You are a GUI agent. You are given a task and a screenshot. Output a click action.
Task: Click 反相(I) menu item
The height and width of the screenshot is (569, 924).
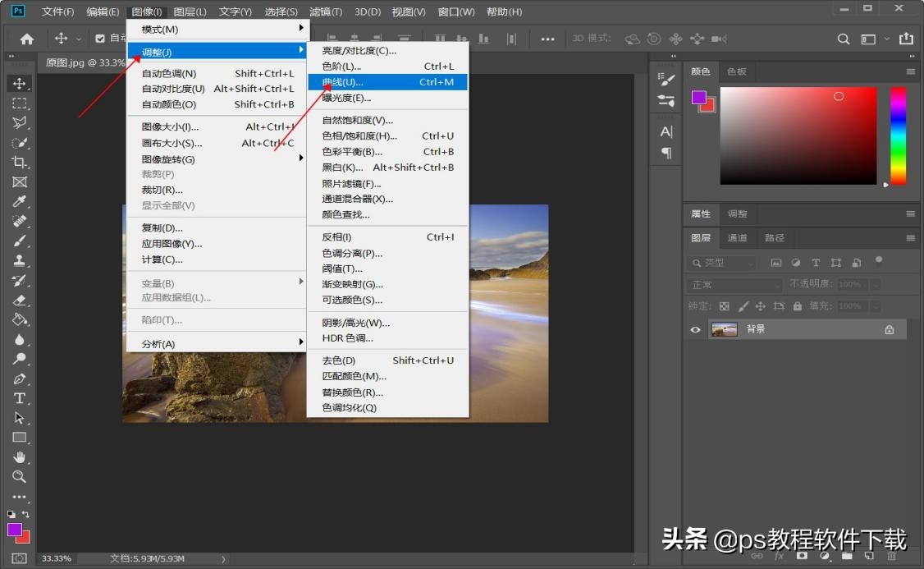pyautogui.click(x=388, y=237)
